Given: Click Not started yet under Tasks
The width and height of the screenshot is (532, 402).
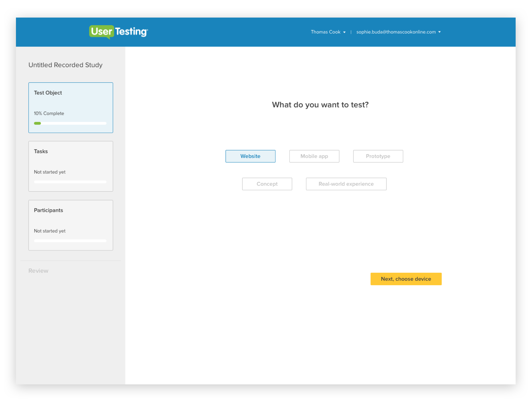Looking at the screenshot, I should pyautogui.click(x=50, y=172).
